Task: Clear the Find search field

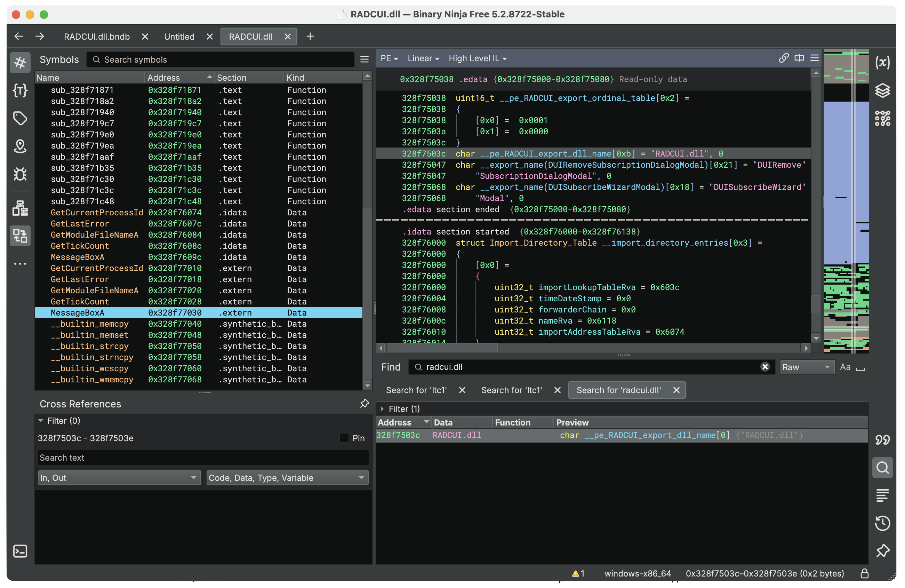Action: coord(765,367)
